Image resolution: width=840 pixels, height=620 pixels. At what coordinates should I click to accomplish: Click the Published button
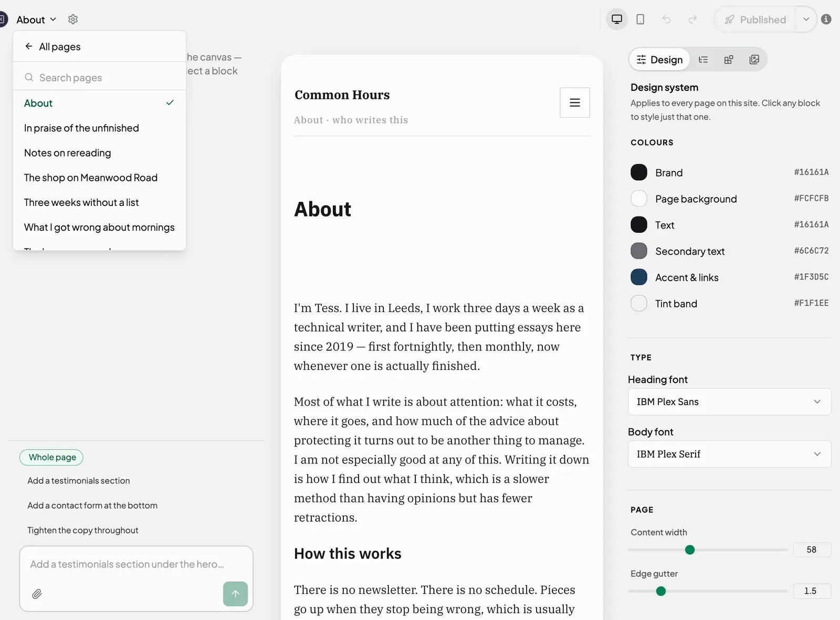point(755,19)
